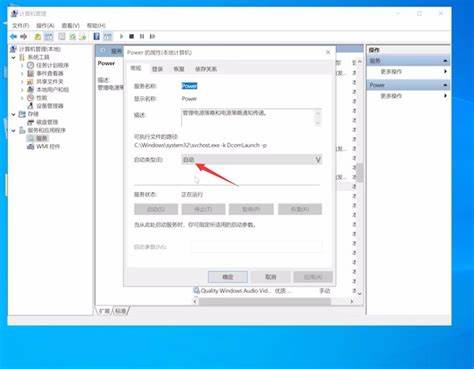Switch to the 常规 tab
This screenshot has width=474, height=369.
point(136,68)
